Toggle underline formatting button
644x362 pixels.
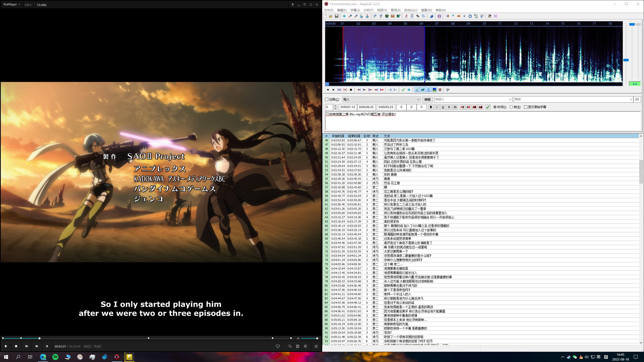[443, 107]
